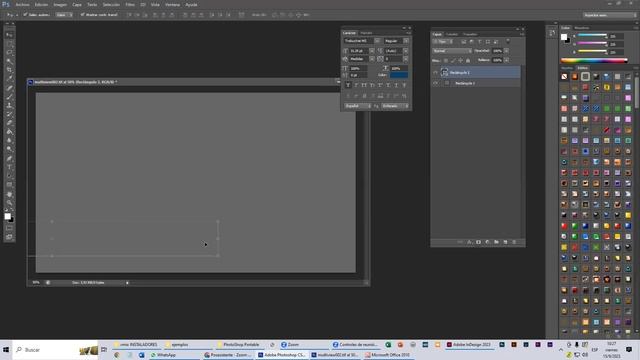The height and width of the screenshot is (360, 640).
Task: Select the Path Selection tool
Action: (9, 176)
